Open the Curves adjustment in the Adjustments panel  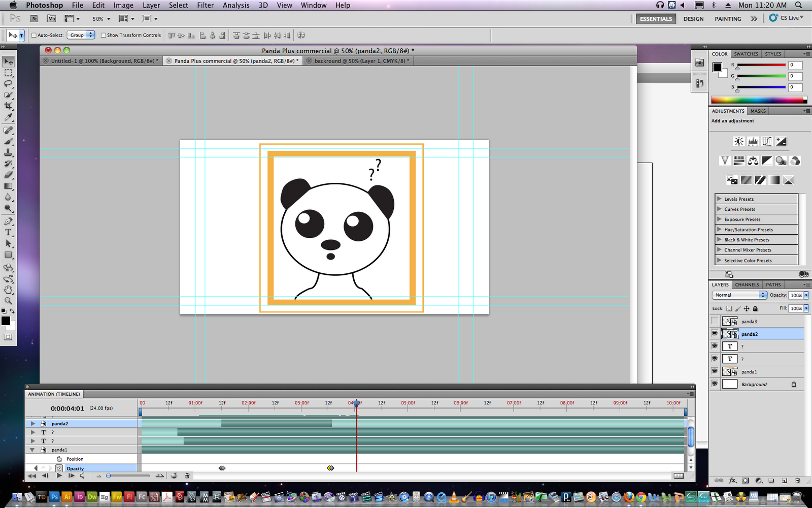pyautogui.click(x=767, y=141)
